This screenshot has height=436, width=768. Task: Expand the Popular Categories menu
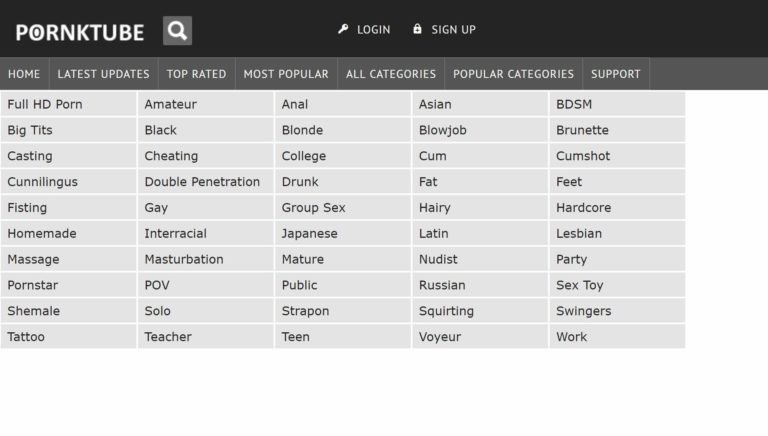[x=513, y=74]
